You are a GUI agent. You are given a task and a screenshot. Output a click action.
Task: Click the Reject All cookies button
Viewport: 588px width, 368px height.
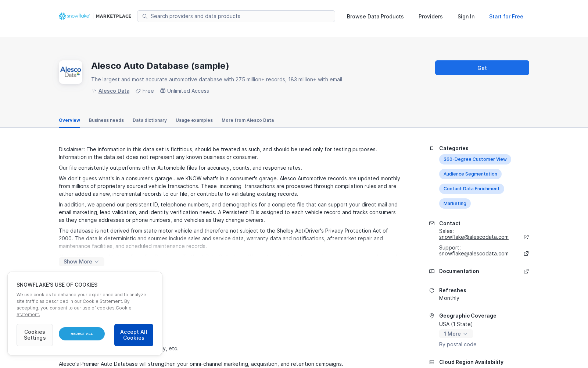coord(82,334)
